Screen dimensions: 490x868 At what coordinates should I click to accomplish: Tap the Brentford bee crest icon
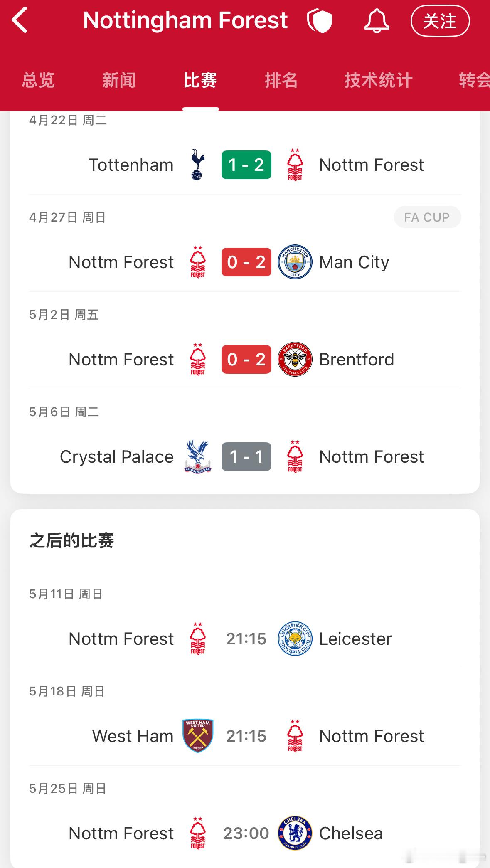pos(295,359)
